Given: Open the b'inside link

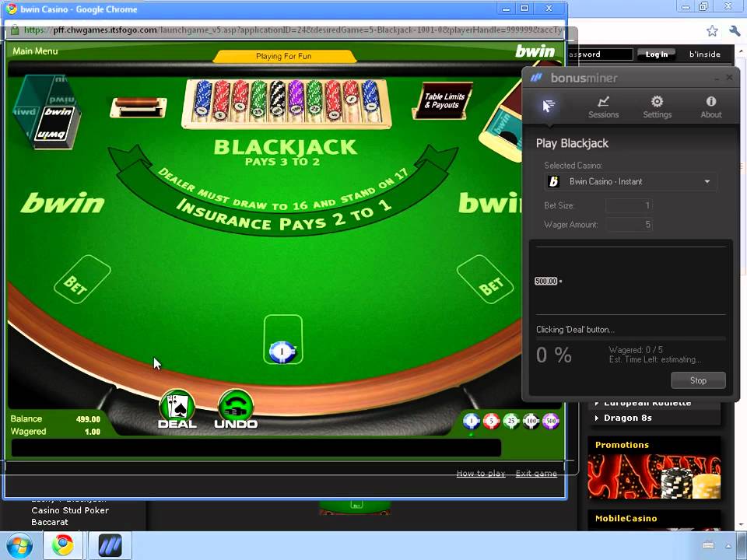Looking at the screenshot, I should click(x=705, y=54).
